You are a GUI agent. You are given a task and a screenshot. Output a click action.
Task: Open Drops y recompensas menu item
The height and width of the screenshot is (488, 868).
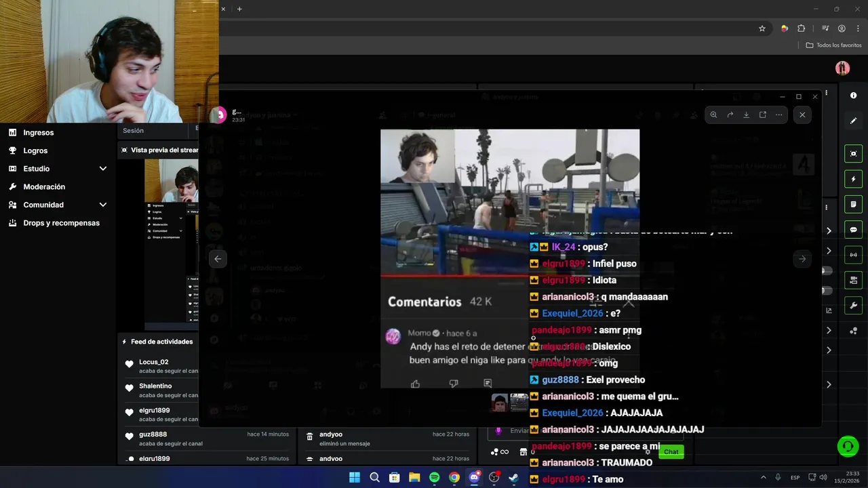(61, 223)
